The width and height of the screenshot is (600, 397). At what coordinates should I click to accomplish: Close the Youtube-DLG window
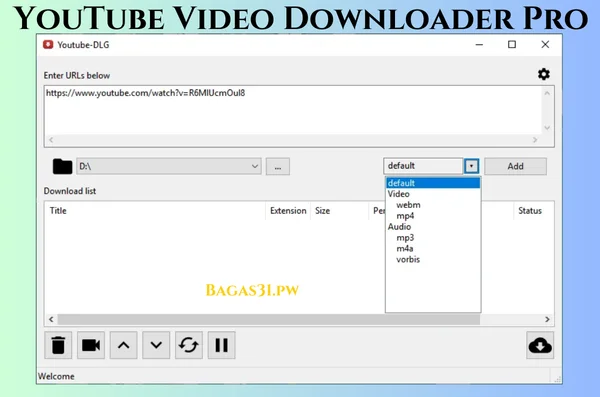coord(545,45)
